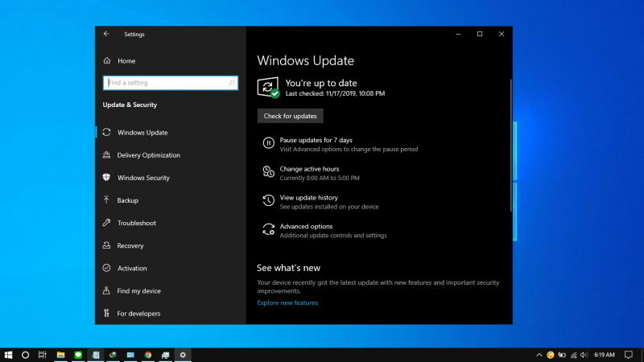This screenshot has width=644, height=362.
Task: Open Advanced options
Action: (306, 227)
